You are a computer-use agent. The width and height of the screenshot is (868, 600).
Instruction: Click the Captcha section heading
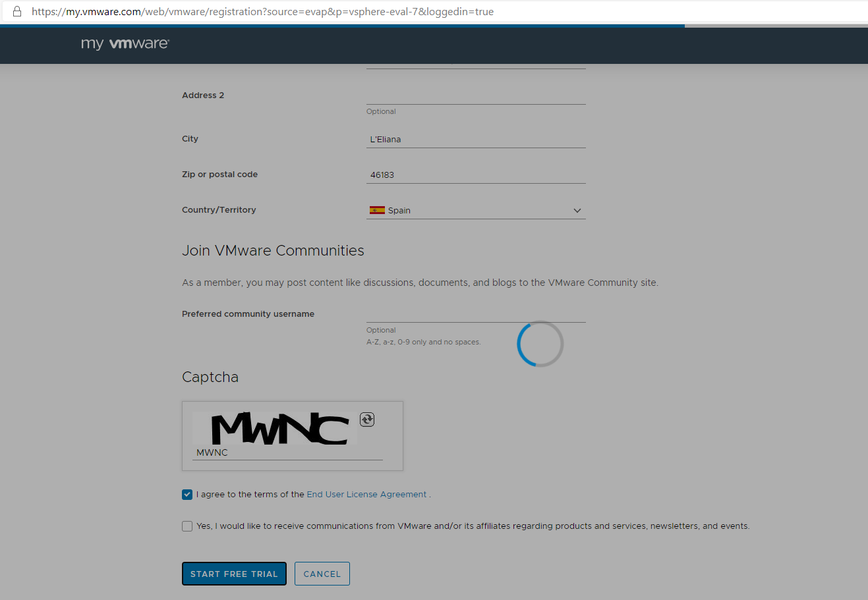pos(210,377)
